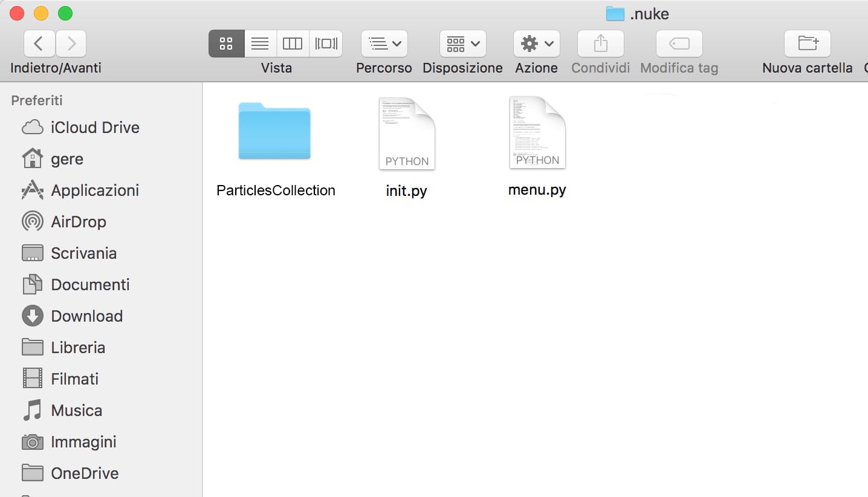
Task: Select icon grid view in Vista section
Action: (226, 43)
